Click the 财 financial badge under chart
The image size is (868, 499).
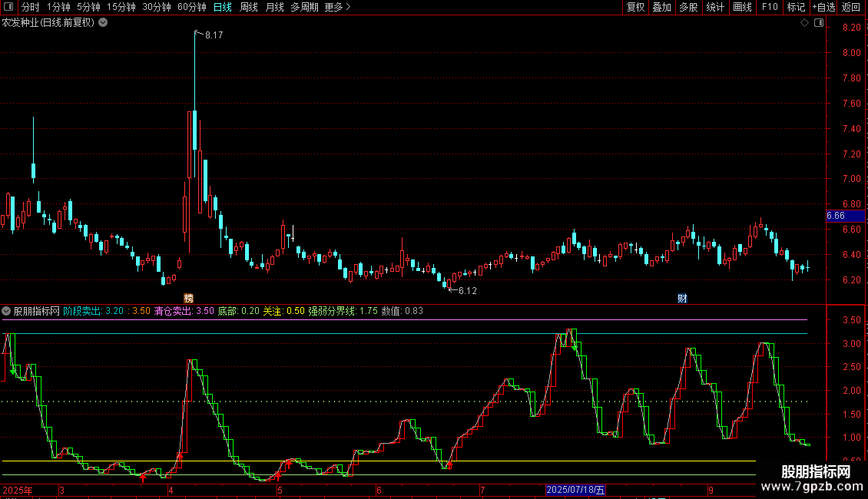click(682, 298)
